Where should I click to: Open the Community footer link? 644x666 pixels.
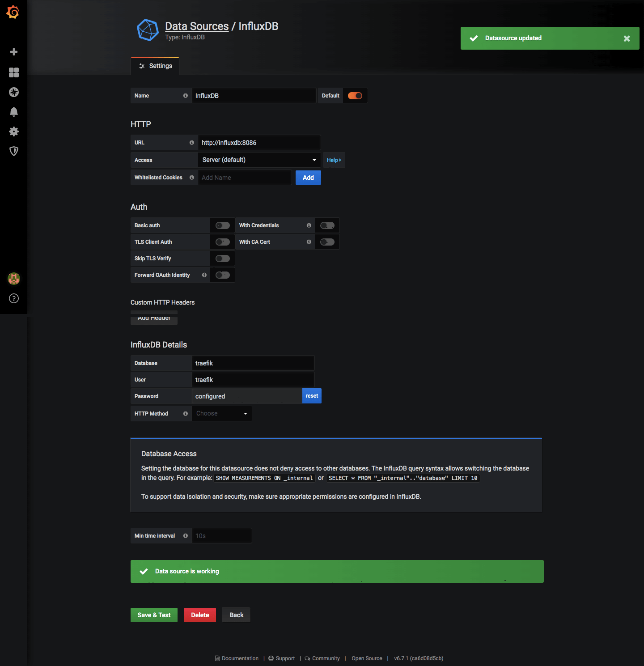322,658
